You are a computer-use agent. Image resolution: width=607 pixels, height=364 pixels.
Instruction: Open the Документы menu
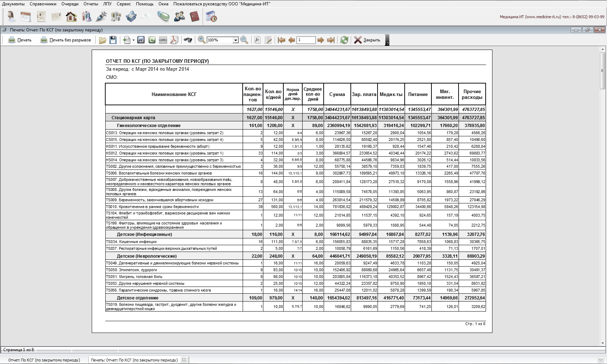pos(14,4)
